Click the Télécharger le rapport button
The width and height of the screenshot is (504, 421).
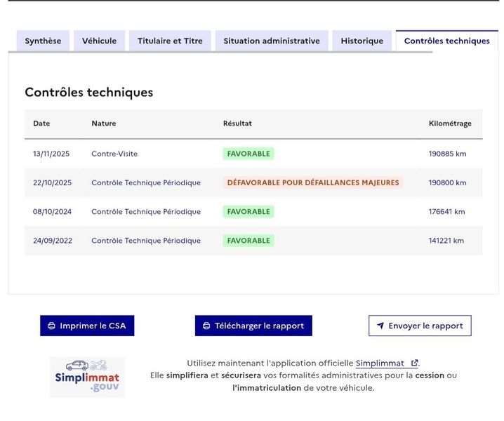click(253, 326)
